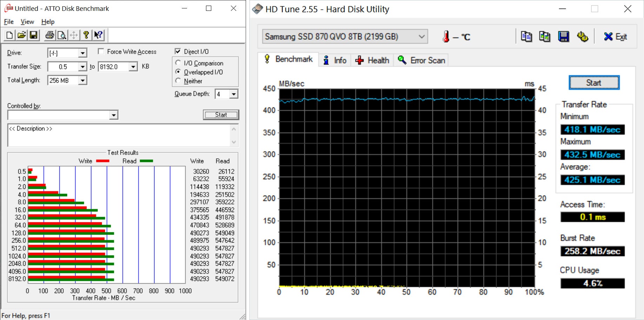Click the 64.0 row write value 470843
644x320 pixels.
coord(199,225)
